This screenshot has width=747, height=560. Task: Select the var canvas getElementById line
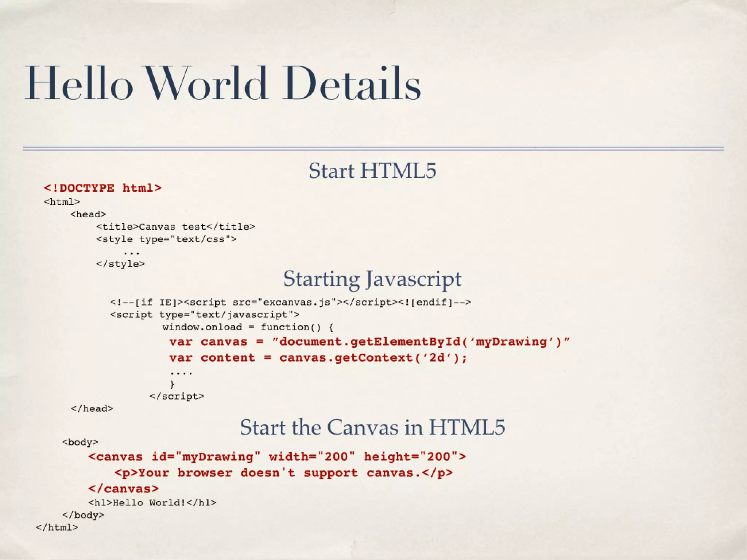click(x=369, y=342)
